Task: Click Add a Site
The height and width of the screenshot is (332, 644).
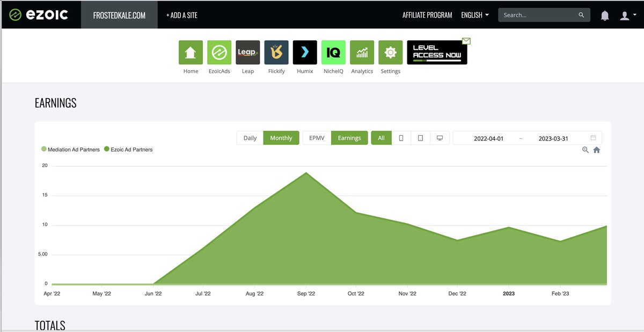Action: tap(182, 15)
